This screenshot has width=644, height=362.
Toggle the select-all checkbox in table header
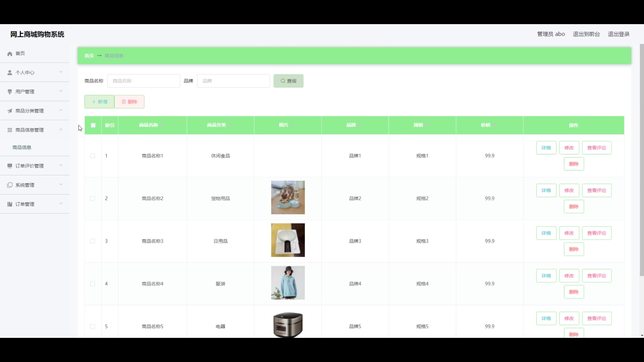click(x=93, y=125)
